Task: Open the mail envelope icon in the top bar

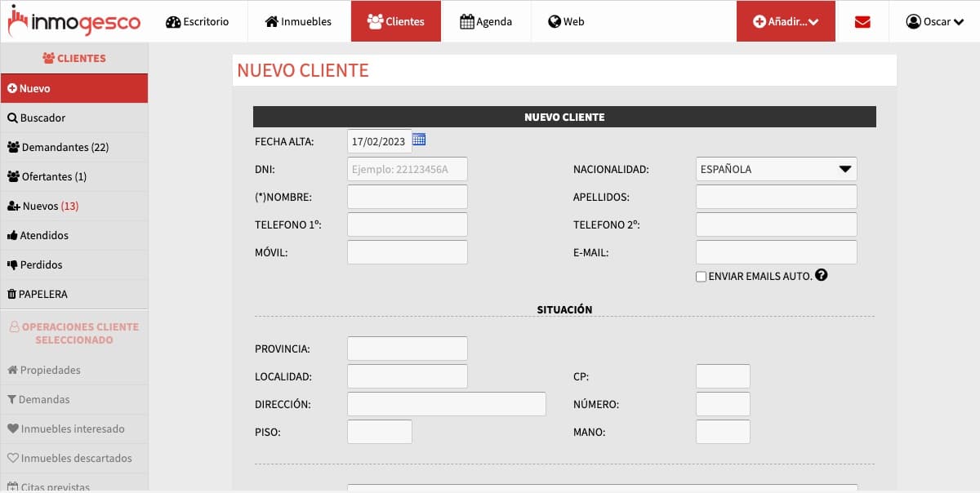Action: (x=862, y=21)
